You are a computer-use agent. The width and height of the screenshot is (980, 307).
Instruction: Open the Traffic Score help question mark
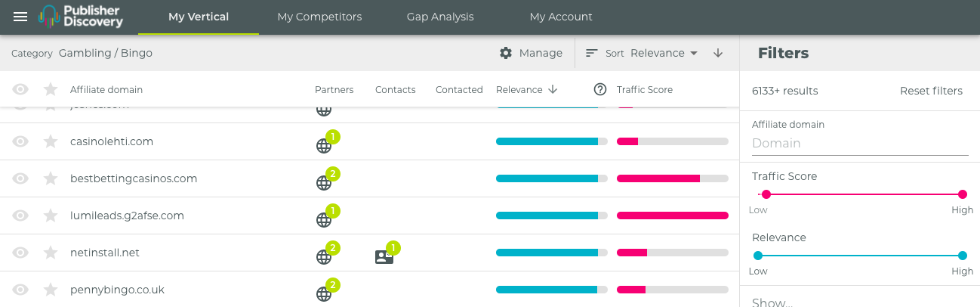click(600, 89)
